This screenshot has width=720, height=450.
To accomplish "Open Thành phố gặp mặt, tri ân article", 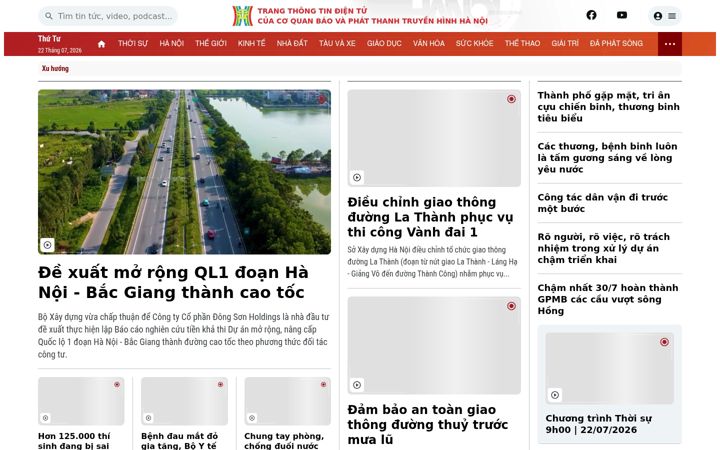I will click(x=608, y=107).
